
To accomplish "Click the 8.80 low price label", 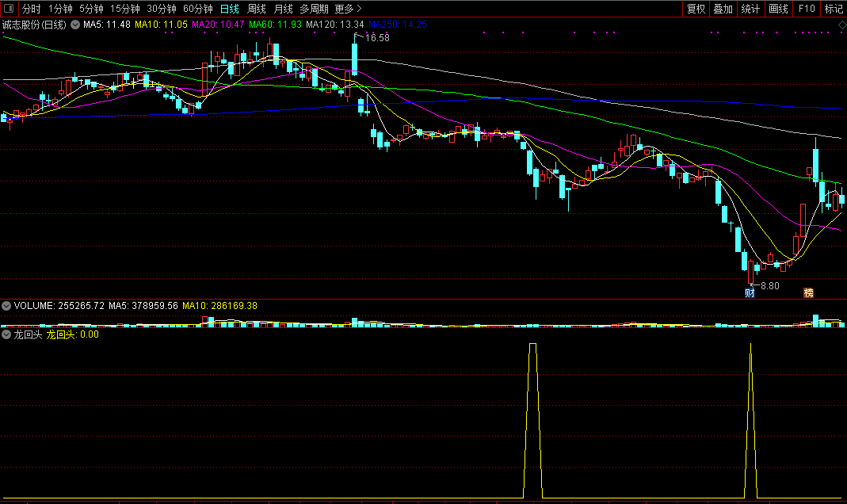I will pyautogui.click(x=770, y=286).
